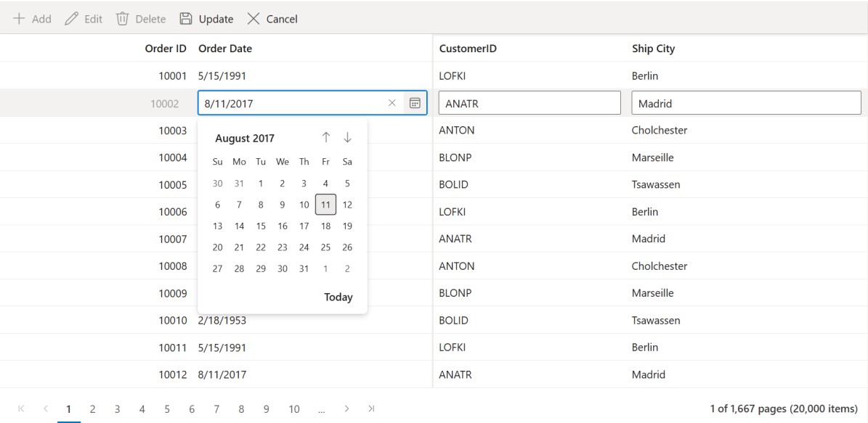Go to previous month with up arrow
The width and height of the screenshot is (868, 423).
coord(326,138)
